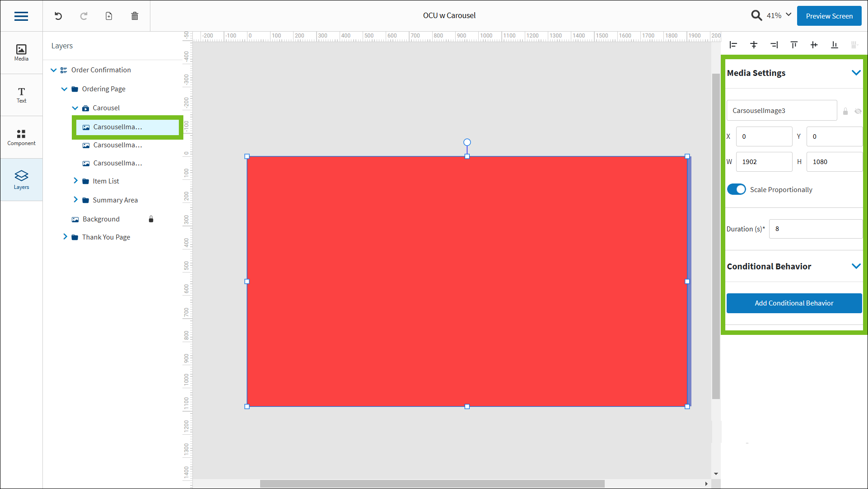The image size is (868, 489).
Task: Switch to the Component panel tab
Action: pos(21,137)
